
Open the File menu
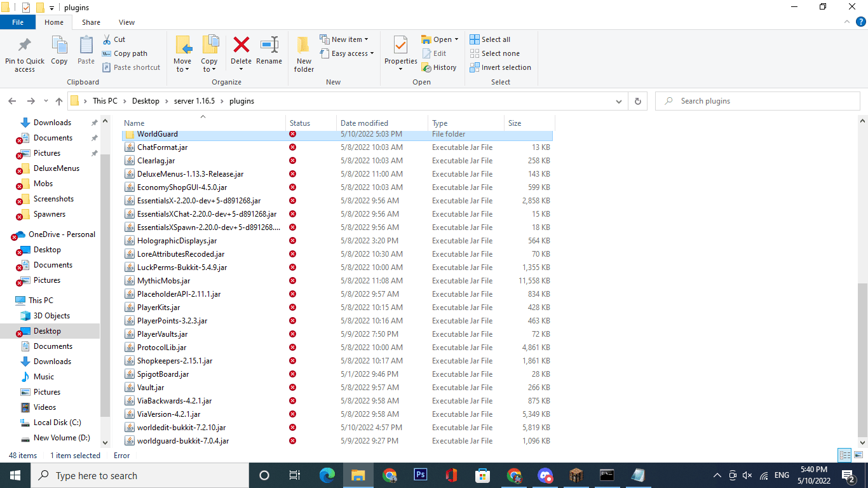click(18, 22)
